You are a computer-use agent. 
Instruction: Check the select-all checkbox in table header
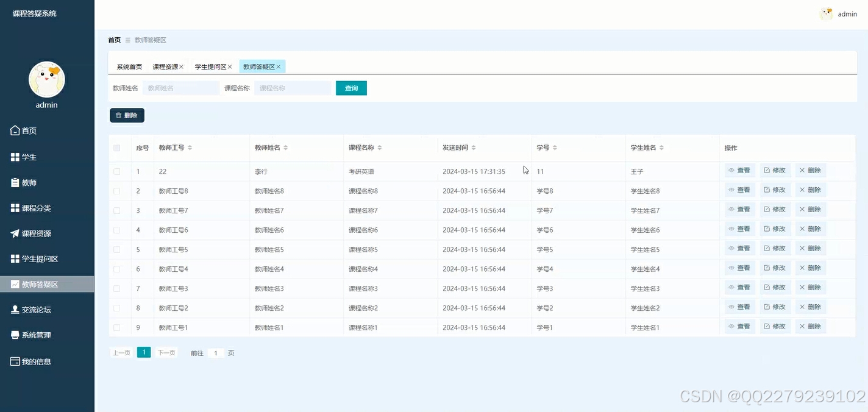[118, 147]
